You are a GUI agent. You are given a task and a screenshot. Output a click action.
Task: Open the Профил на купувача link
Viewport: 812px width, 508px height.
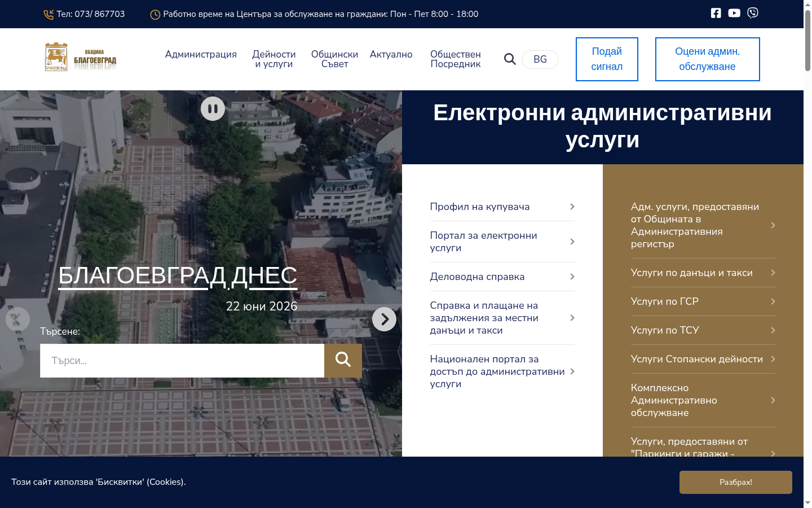(502, 207)
